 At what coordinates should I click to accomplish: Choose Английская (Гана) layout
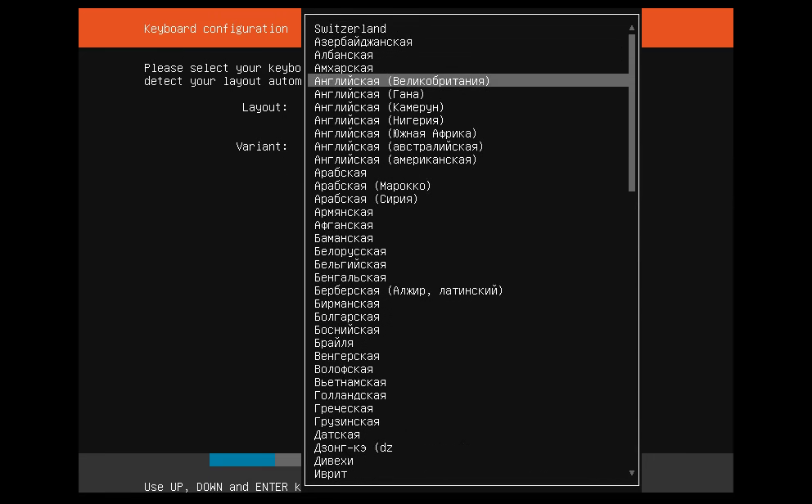tap(369, 94)
